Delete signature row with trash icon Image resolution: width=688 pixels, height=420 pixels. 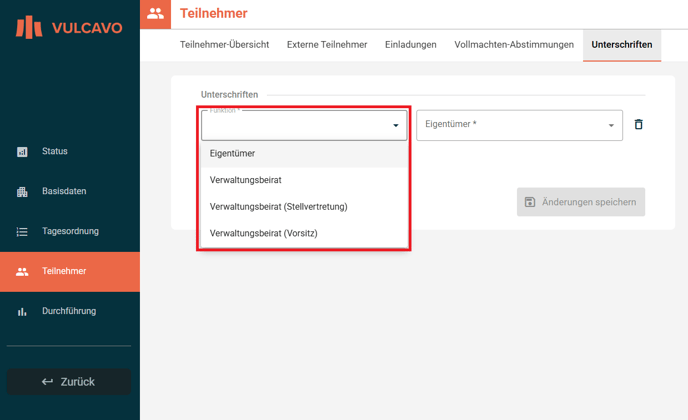(639, 125)
